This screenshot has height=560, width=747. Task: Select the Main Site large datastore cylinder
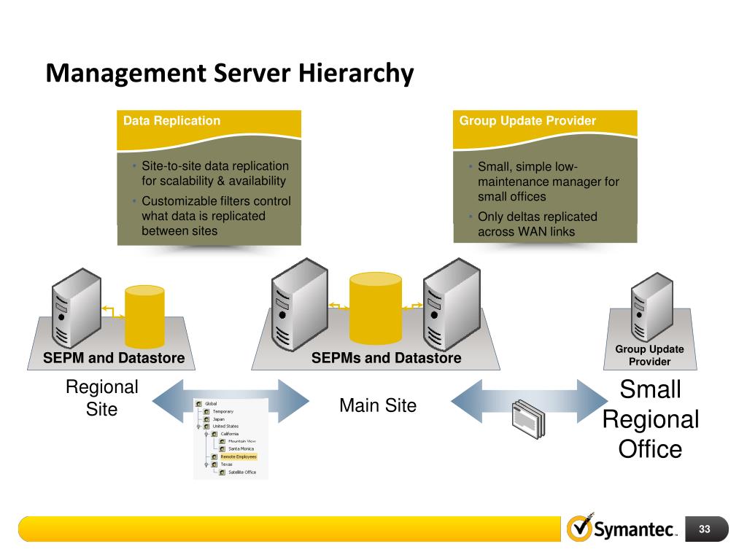click(376, 308)
